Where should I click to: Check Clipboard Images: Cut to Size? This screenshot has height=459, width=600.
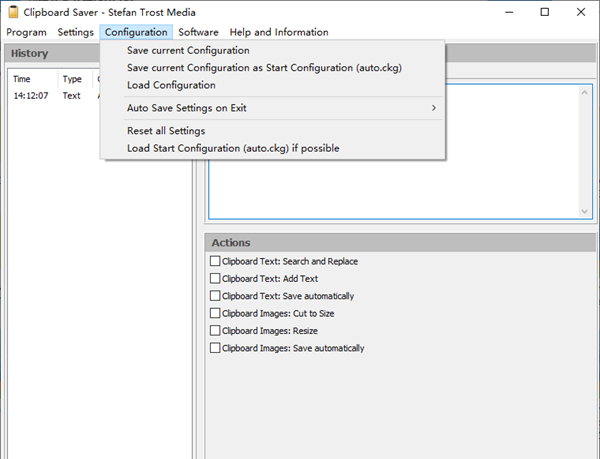click(215, 313)
